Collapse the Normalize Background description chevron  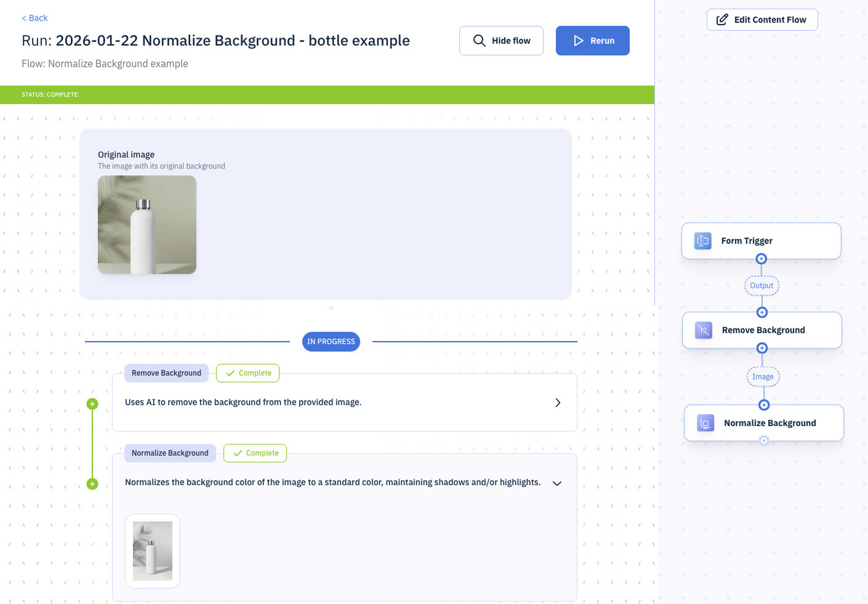pos(557,483)
